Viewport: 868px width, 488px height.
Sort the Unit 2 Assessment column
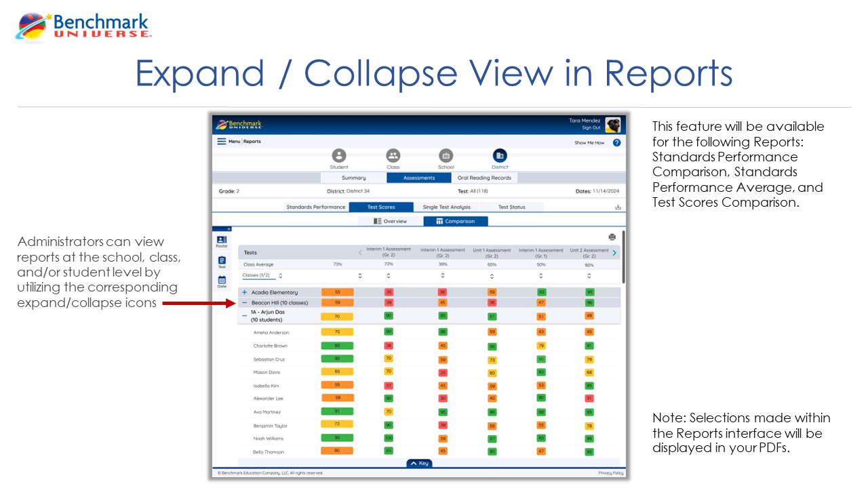[x=589, y=276]
